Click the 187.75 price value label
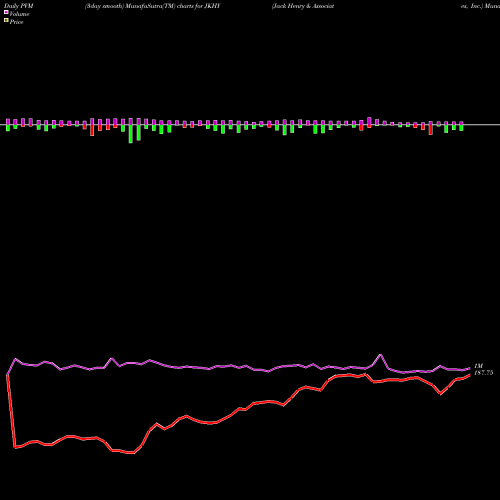The image size is (500, 500). click(x=484, y=373)
